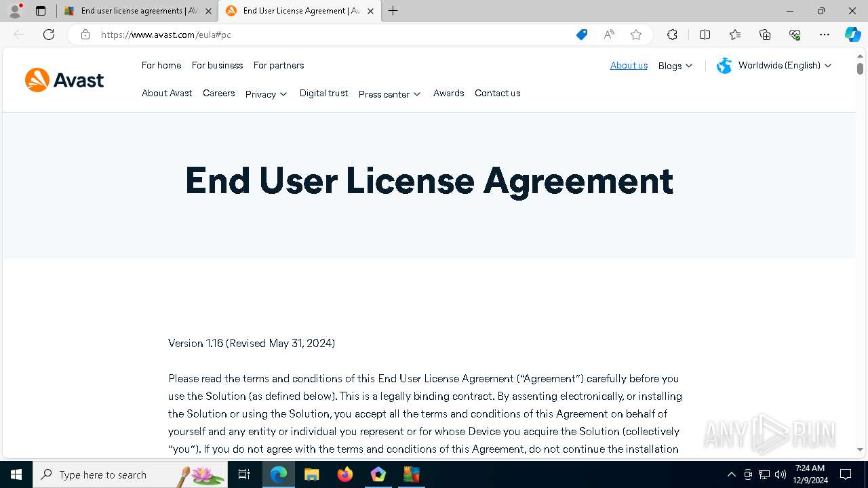
Task: Click the Read aloud icon
Action: 609,35
